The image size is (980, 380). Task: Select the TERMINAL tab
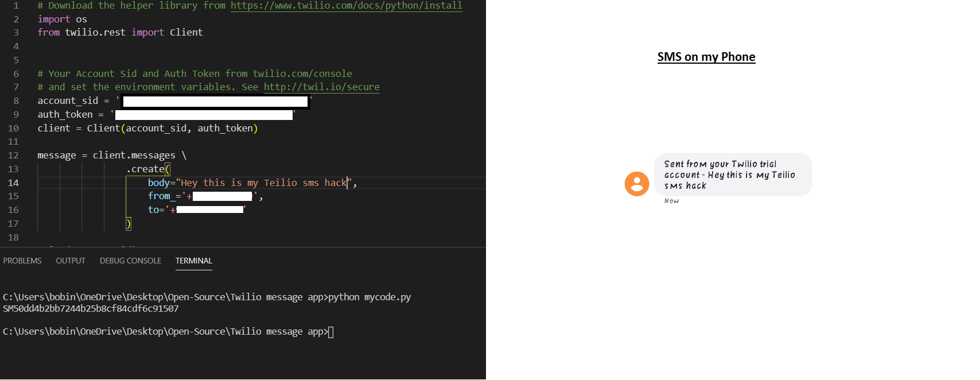tap(194, 261)
